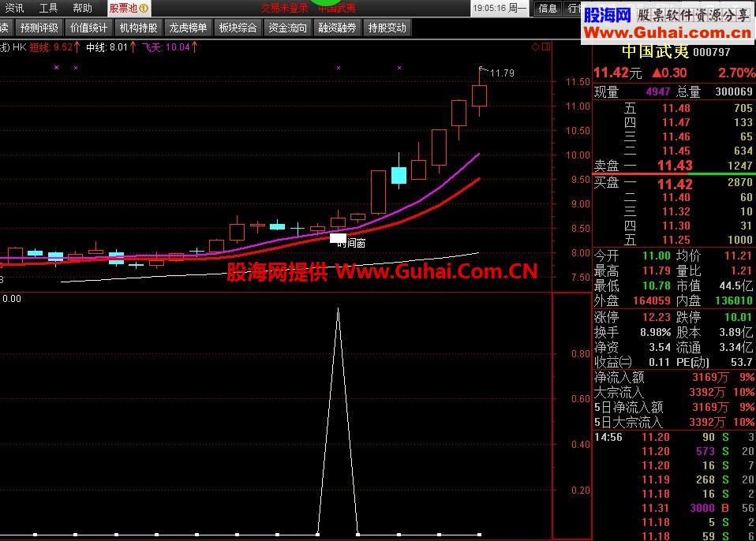Click the tick with volume 3000 B
The width and height of the screenshot is (756, 541).
674,508
